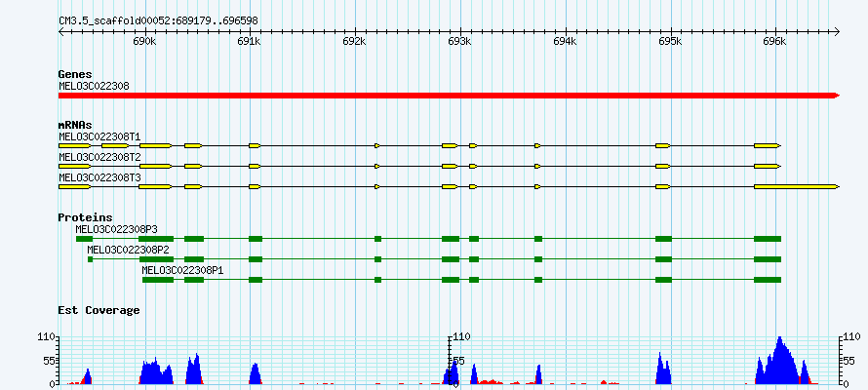This screenshot has height=390, width=868.
Task: Click the wide EST coverage peak at 690k
Action: click(x=156, y=371)
